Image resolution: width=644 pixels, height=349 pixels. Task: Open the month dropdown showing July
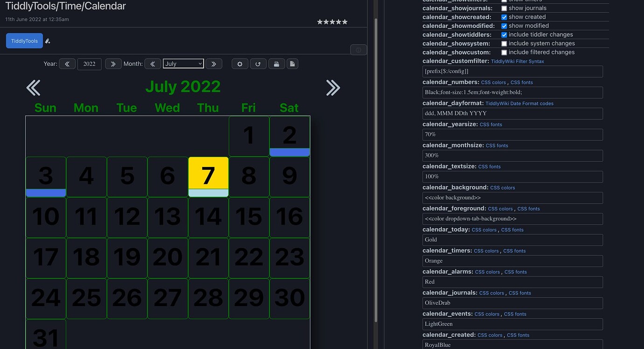point(183,63)
